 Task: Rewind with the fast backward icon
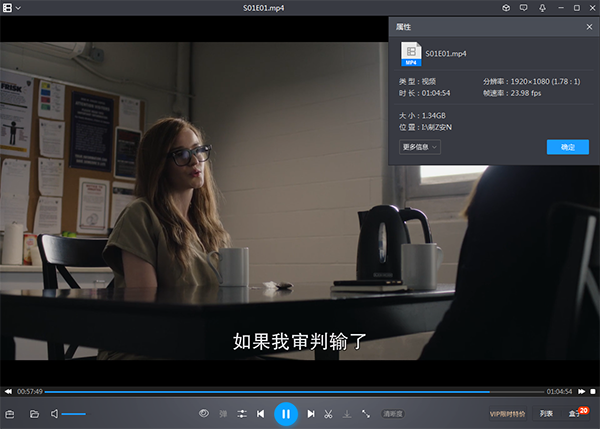(8, 391)
